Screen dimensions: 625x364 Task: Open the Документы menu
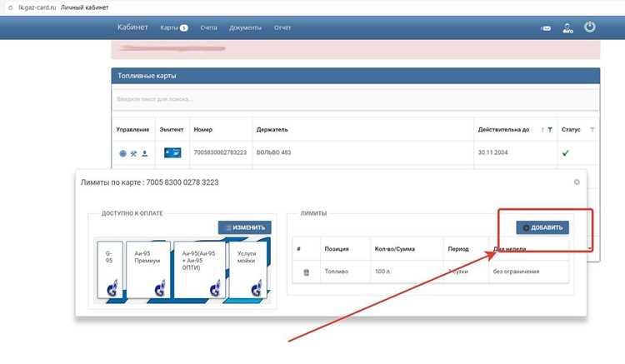245,27
